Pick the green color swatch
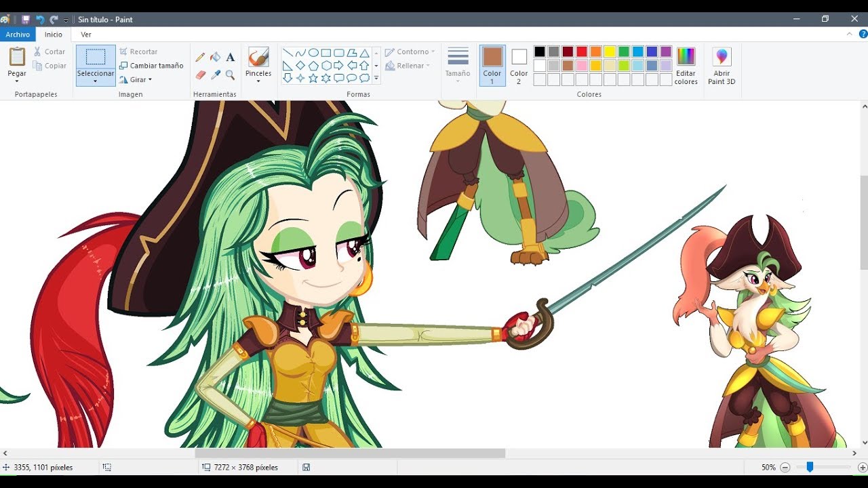The width and height of the screenshot is (868, 488). [624, 52]
